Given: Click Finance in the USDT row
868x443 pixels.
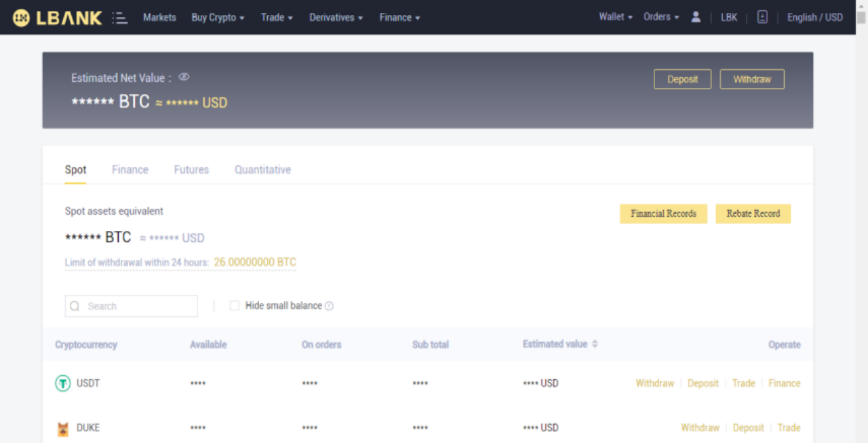Looking at the screenshot, I should click(785, 383).
